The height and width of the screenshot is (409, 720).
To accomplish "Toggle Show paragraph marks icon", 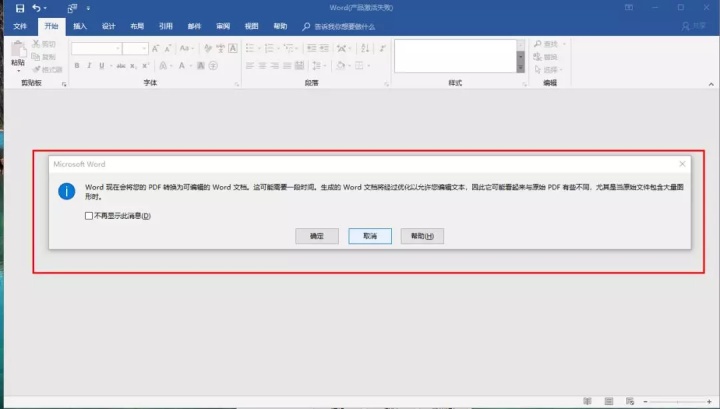I will coord(382,48).
